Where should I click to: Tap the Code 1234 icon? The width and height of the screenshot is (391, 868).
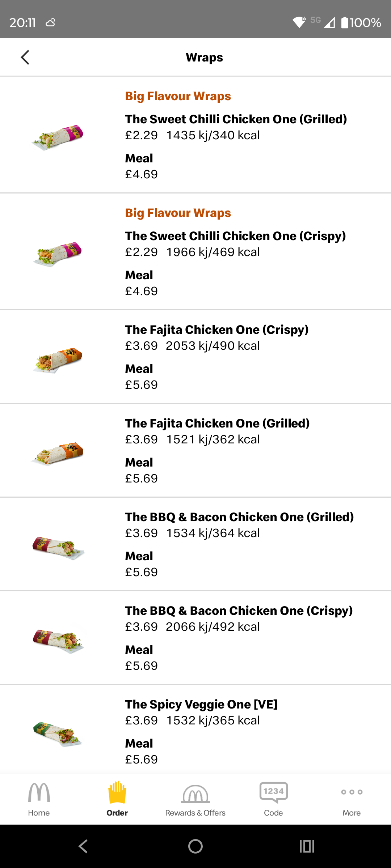(x=273, y=793)
